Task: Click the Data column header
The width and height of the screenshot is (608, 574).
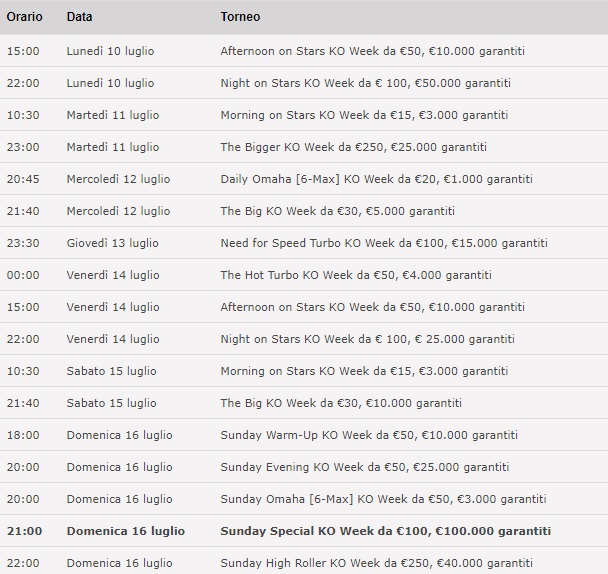Action: 79,17
